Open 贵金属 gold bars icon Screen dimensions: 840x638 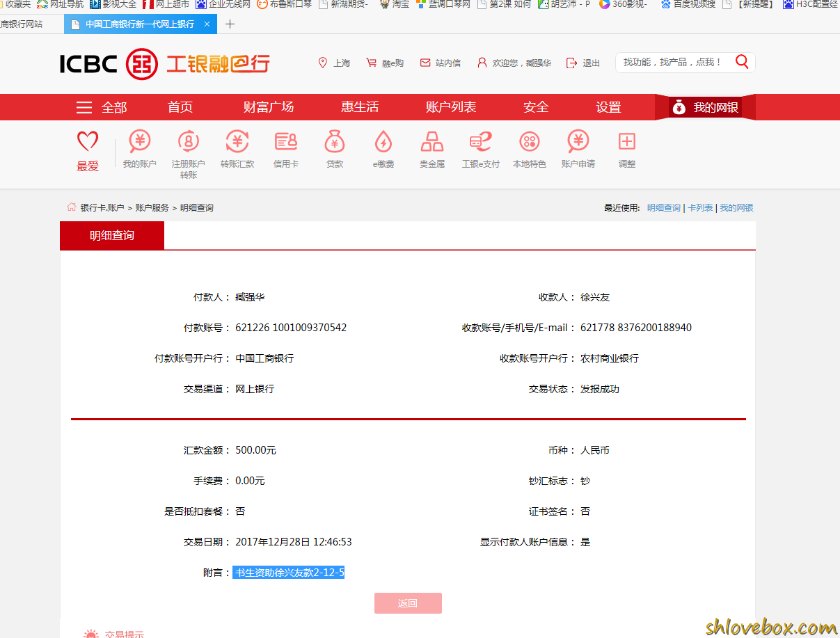click(x=432, y=149)
